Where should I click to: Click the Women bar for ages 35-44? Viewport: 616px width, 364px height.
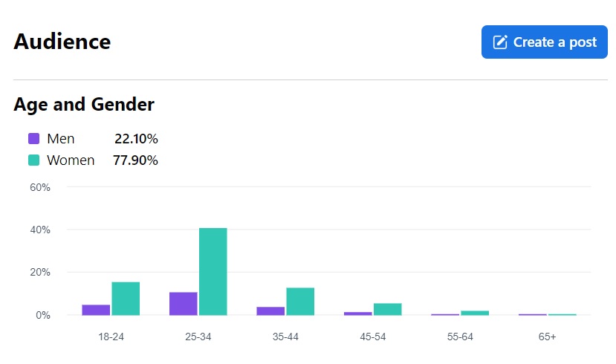coord(300,301)
